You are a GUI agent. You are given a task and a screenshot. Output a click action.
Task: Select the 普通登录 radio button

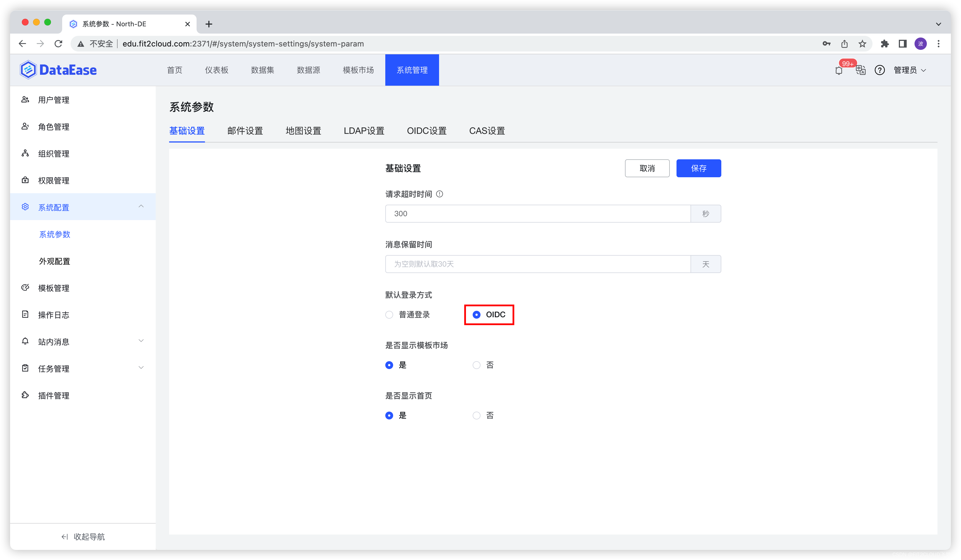click(x=389, y=314)
